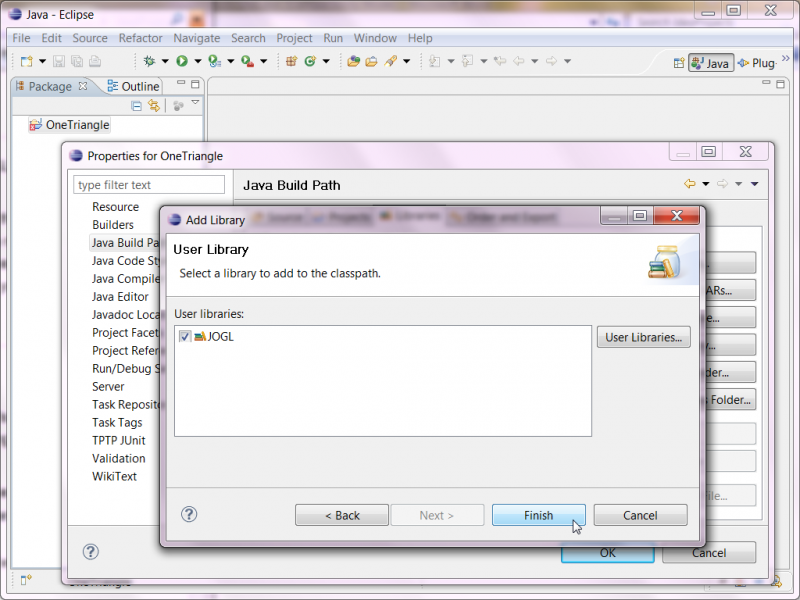Select the Java Editor properties category
The height and width of the screenshot is (600, 800).
point(120,297)
